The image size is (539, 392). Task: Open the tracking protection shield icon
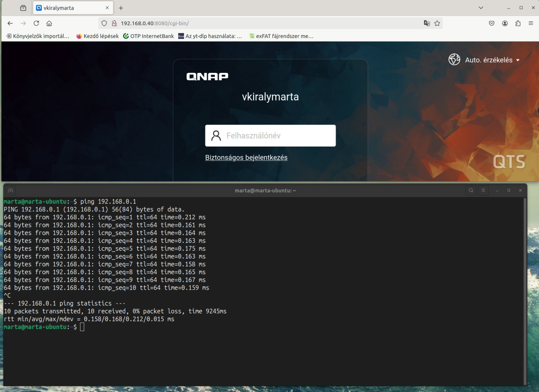pyautogui.click(x=104, y=23)
